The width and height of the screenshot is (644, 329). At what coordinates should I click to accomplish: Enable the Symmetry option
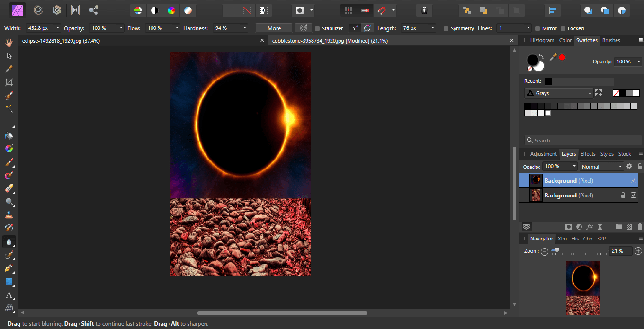pos(446,28)
